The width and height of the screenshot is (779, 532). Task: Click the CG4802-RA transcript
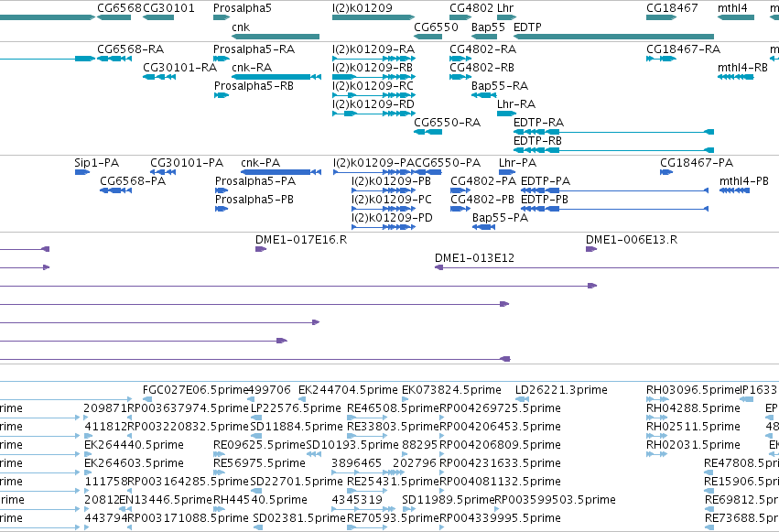tap(460, 59)
